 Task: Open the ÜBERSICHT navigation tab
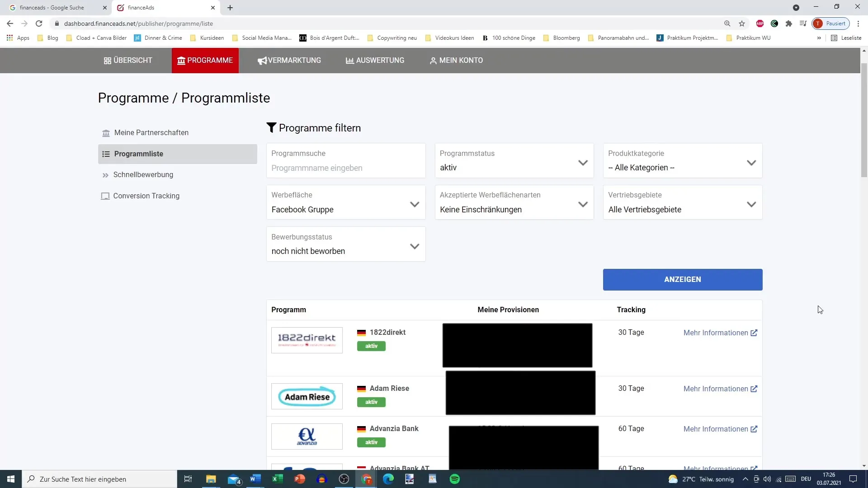[x=128, y=60]
